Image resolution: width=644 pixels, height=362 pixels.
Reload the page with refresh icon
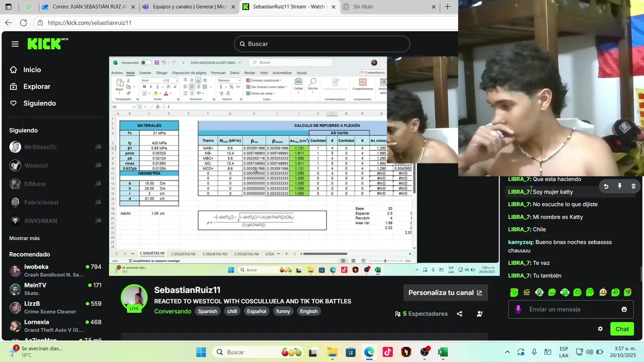(23, 23)
